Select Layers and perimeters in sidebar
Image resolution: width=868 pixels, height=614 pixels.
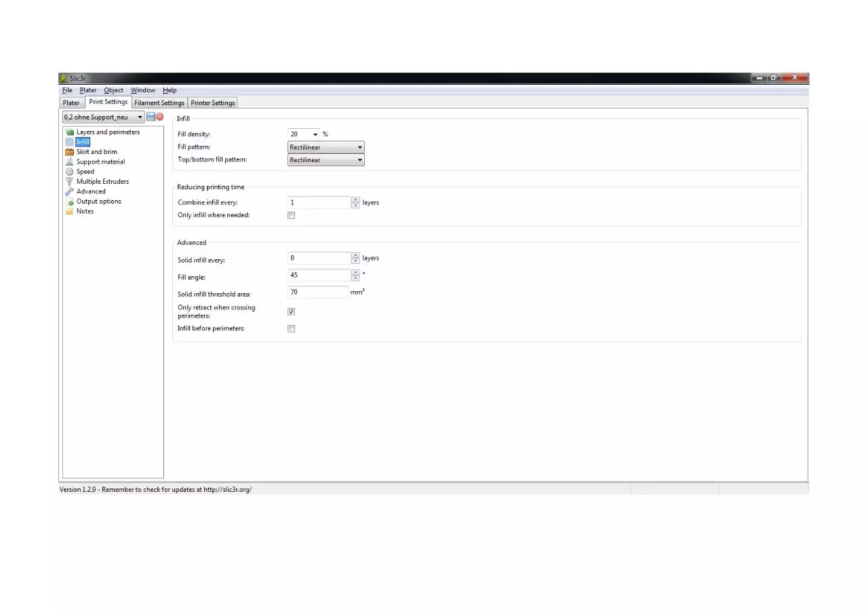click(108, 132)
